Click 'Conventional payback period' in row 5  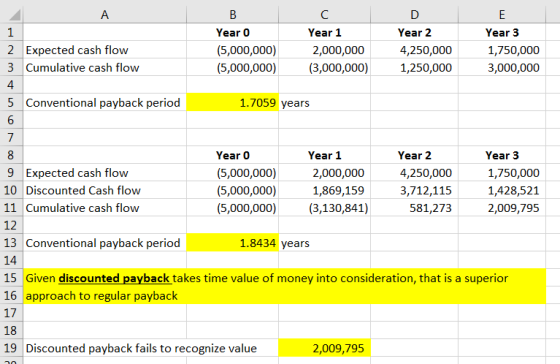[x=103, y=103]
